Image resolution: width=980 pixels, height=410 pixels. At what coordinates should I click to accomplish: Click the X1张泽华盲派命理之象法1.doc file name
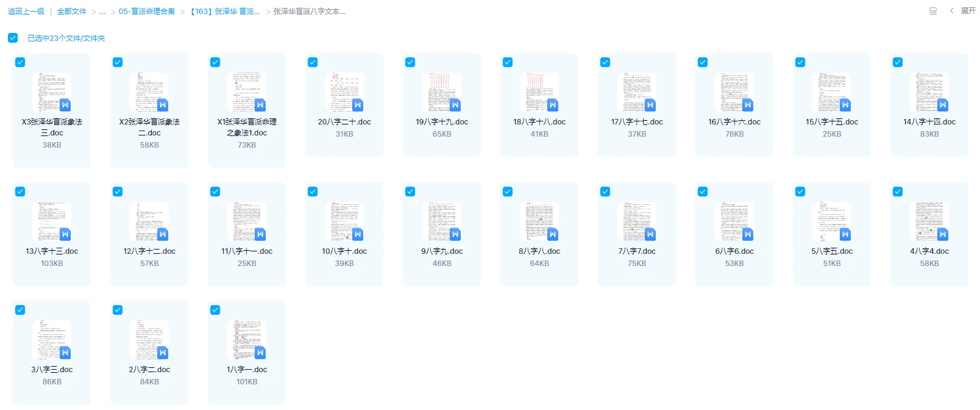tap(247, 127)
